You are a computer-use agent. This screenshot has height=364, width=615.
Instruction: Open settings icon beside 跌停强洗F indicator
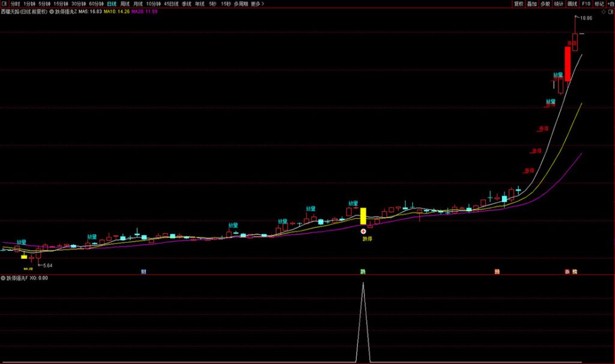coord(3,278)
